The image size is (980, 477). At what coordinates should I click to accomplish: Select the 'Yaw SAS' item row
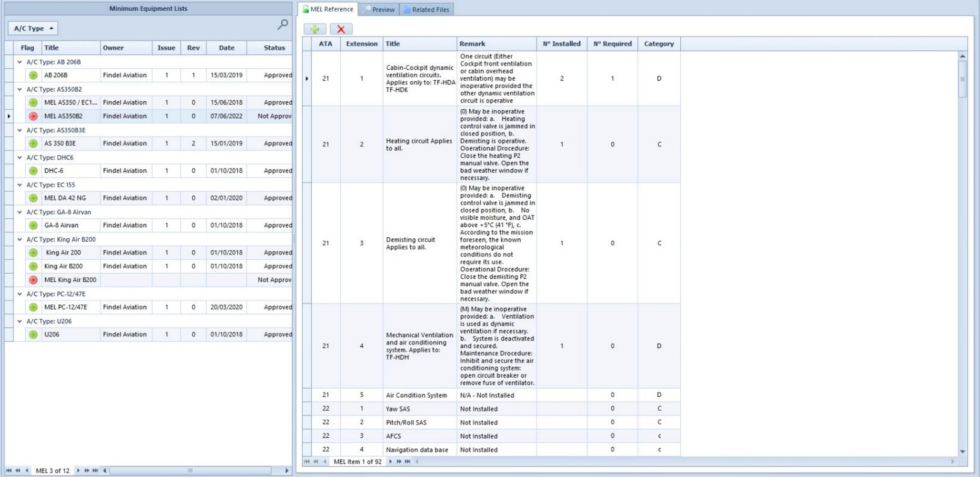[x=491, y=409]
